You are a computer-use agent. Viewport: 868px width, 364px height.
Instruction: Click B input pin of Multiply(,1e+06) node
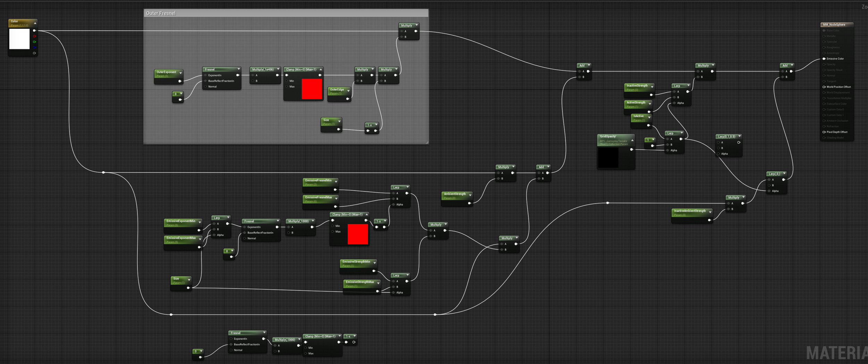click(x=253, y=81)
